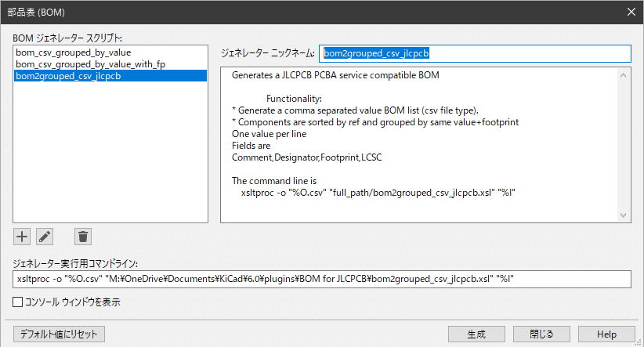Reset to defaults with デフォルト値にリセット button
The height and width of the screenshot is (347, 644).
59,334
